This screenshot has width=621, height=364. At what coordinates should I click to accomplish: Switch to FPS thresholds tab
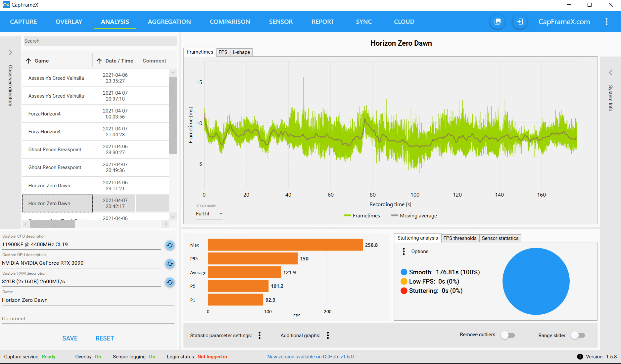460,238
